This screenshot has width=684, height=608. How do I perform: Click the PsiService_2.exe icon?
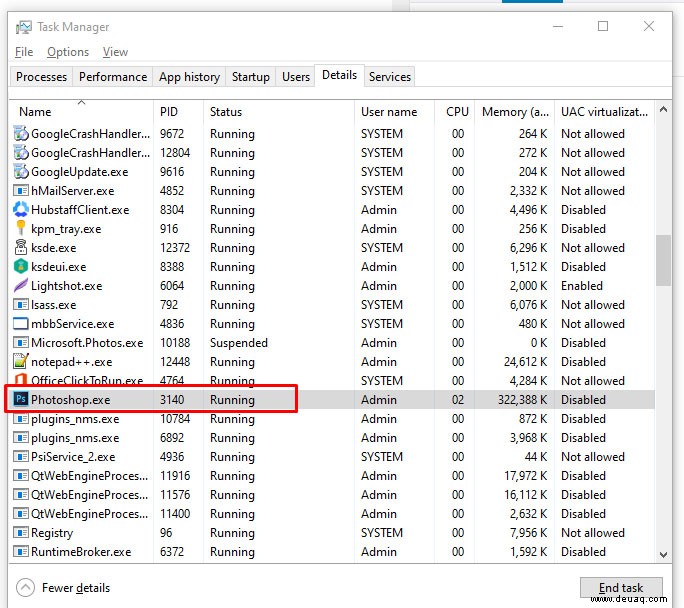[x=21, y=457]
